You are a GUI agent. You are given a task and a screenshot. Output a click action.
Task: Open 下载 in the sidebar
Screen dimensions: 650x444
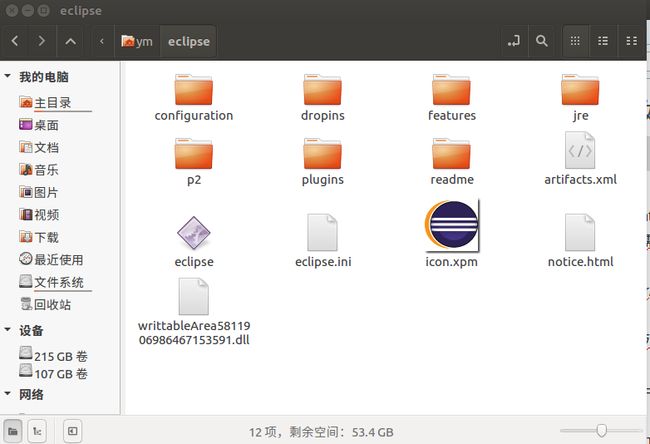(x=39, y=237)
